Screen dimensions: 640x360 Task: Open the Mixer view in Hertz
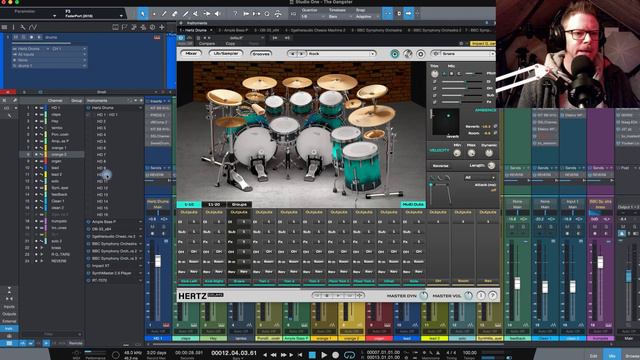pyautogui.click(x=191, y=53)
